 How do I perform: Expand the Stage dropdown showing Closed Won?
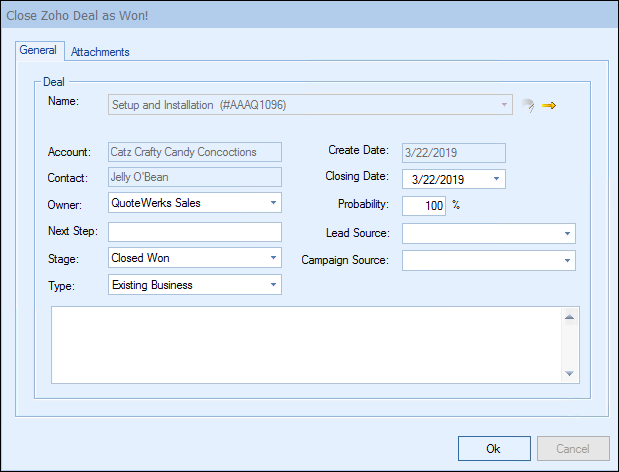pyautogui.click(x=273, y=258)
